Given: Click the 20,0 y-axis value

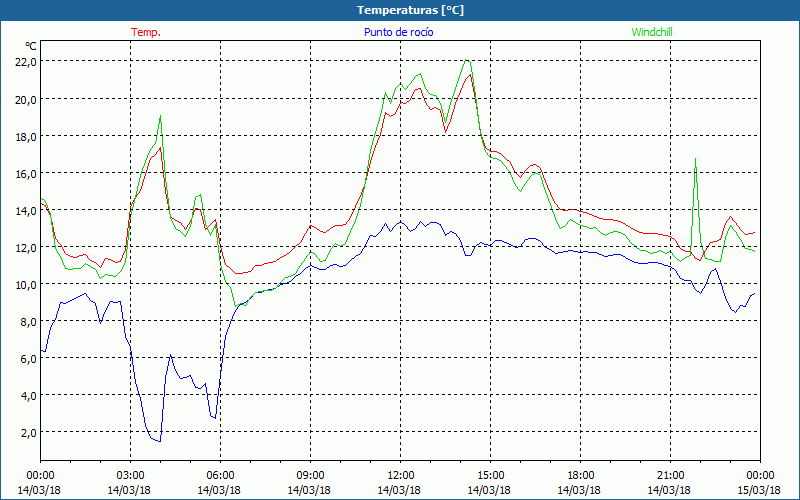Looking at the screenshot, I should pyautogui.click(x=27, y=99).
